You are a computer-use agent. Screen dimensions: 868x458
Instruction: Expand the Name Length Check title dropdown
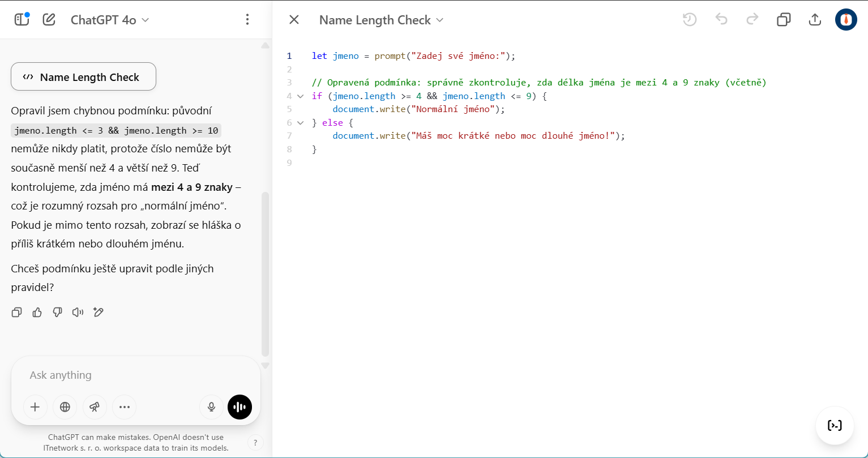[x=381, y=20]
